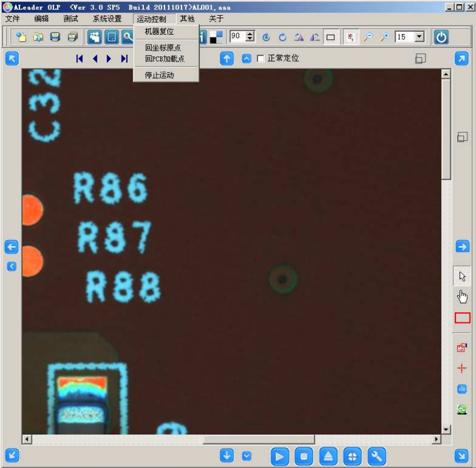476x468 pixels.
Task: Collapse the small chevron beside up arrow
Action: pos(247,59)
